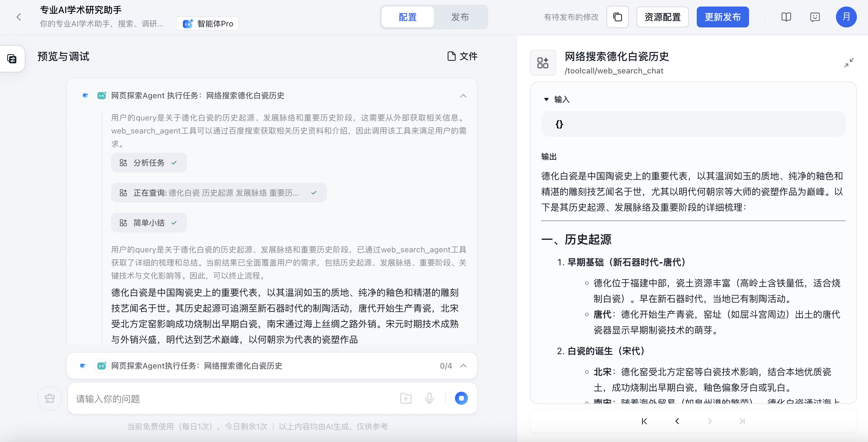Viewport: 868px width, 442px height.
Task: Collapse the detail panel with shrink icon
Action: tap(848, 63)
